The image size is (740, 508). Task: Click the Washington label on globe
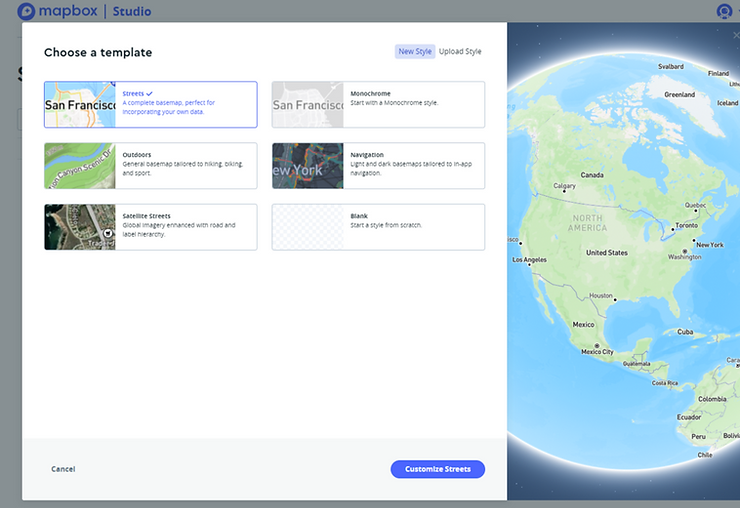pos(684,257)
